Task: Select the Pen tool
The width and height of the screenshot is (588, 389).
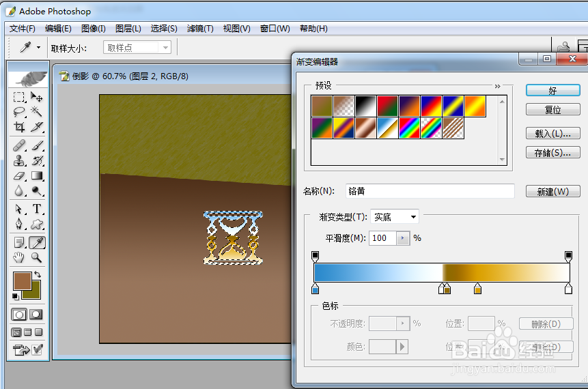Action: click(x=19, y=224)
